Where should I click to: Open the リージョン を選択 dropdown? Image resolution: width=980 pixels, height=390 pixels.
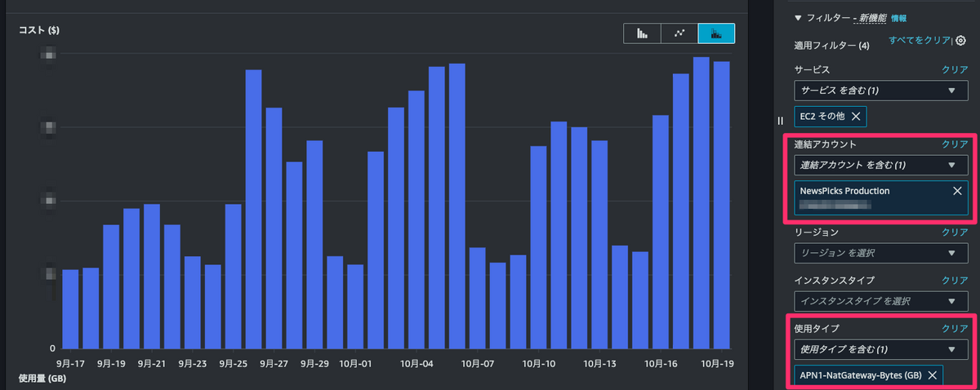click(x=881, y=254)
